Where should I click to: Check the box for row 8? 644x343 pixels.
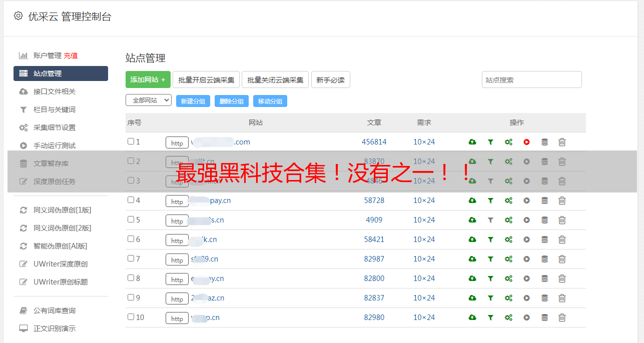tap(131, 278)
